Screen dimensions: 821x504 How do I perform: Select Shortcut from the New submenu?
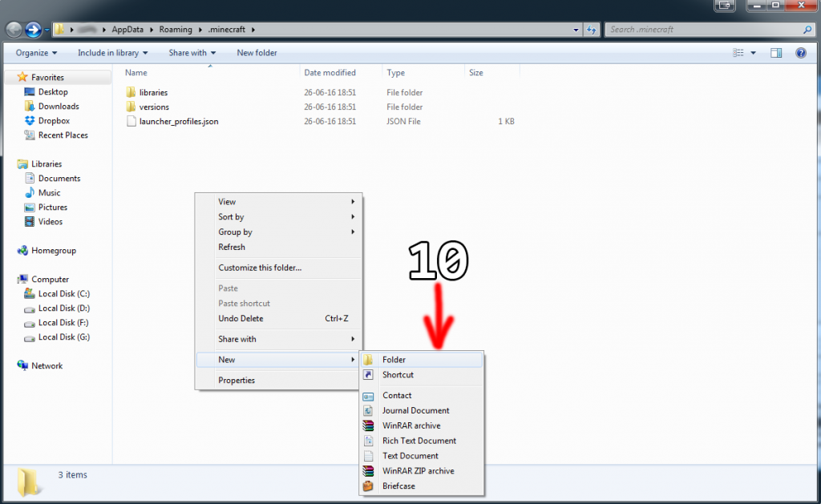coord(398,375)
